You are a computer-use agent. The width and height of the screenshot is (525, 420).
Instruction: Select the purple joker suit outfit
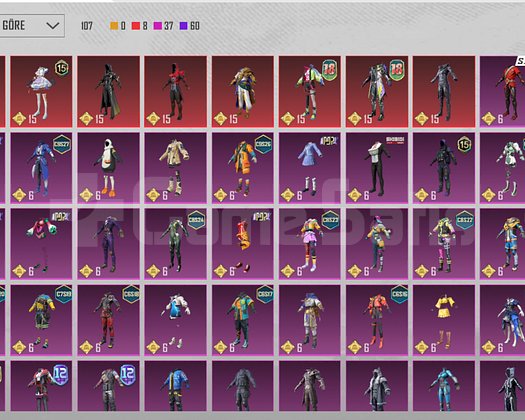click(108, 244)
